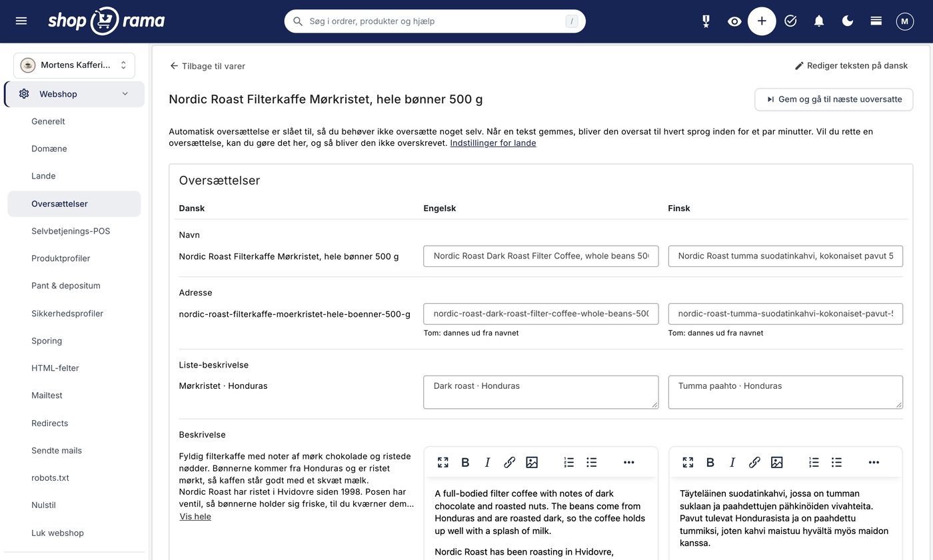The image size is (933, 560).
Task: Insert link in the English description editor
Action: (x=510, y=462)
